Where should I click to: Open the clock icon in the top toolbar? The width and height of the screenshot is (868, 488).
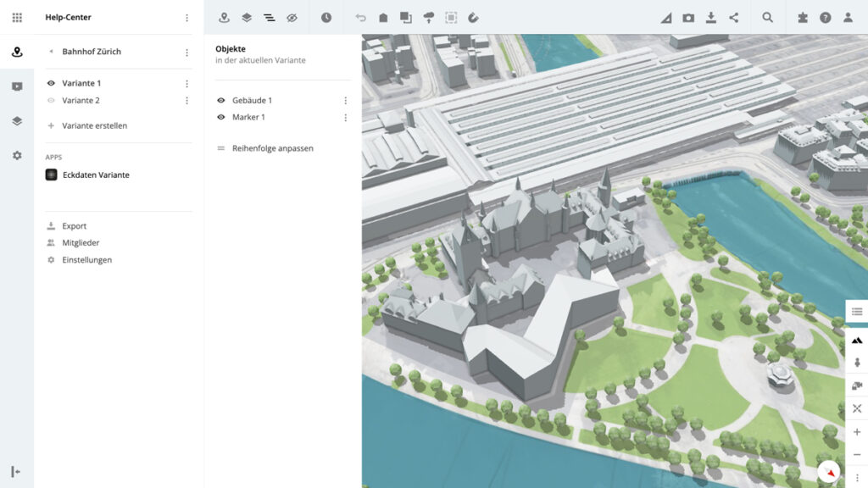326,17
